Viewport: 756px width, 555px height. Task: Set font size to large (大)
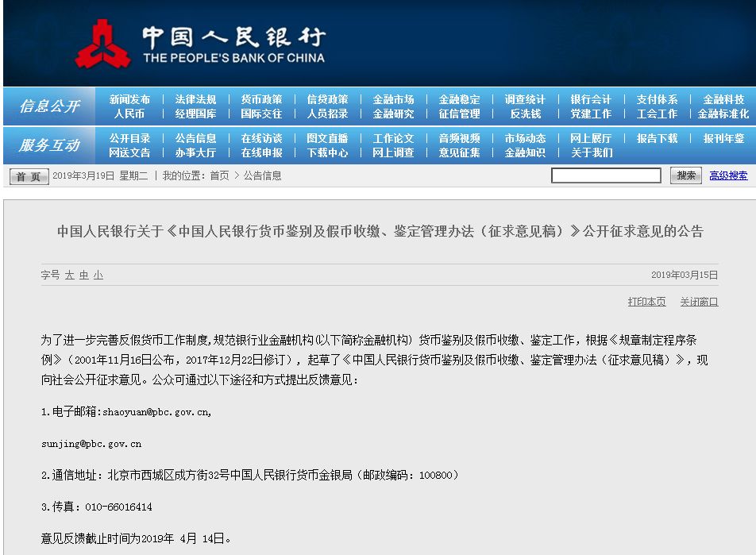pos(69,276)
